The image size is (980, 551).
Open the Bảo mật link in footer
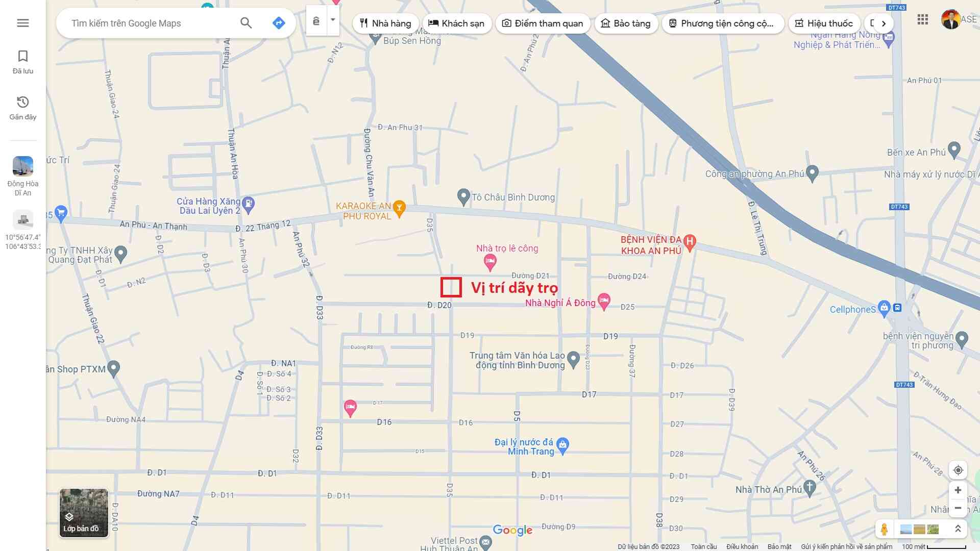[779, 546]
